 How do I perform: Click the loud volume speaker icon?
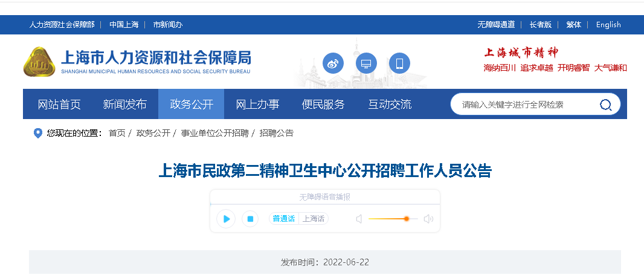428,219
